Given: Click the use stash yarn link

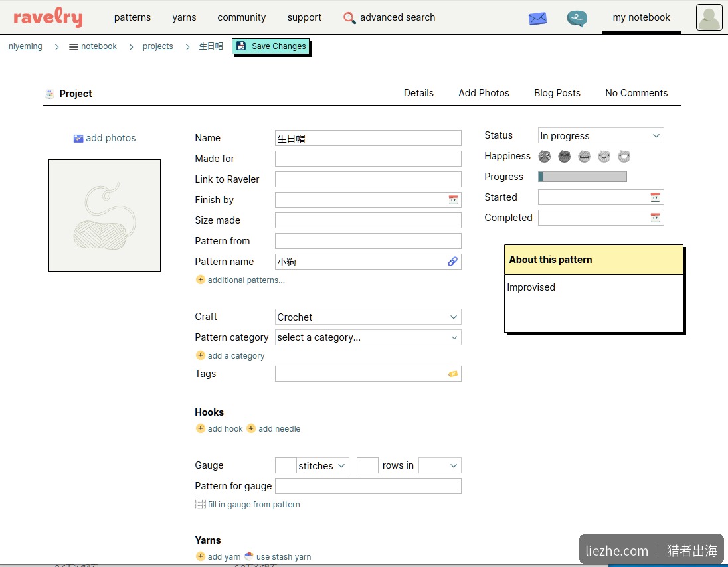Looking at the screenshot, I should click(283, 557).
